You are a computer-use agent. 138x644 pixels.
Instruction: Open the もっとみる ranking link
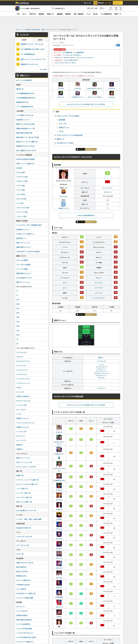point(43,69)
